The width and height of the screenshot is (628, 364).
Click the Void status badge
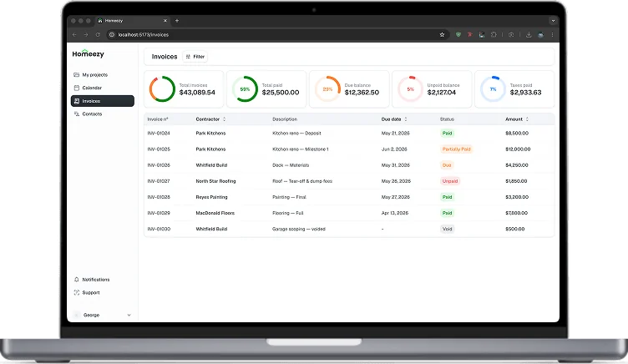pyautogui.click(x=447, y=229)
